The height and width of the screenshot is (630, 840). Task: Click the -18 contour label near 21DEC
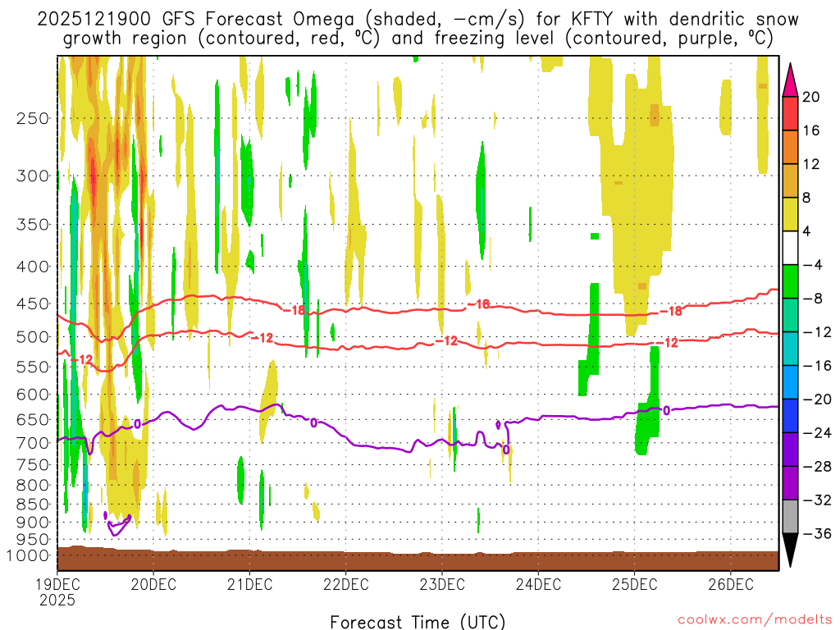(x=293, y=310)
